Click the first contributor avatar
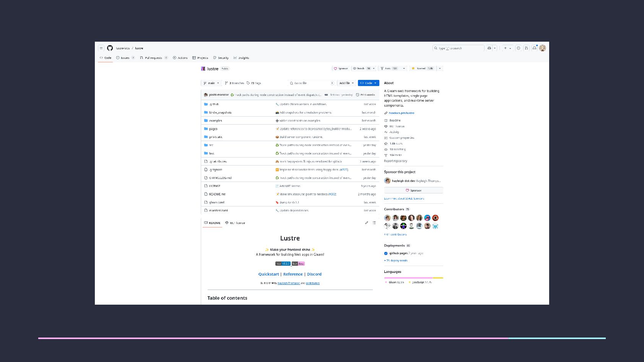The image size is (644, 362). coord(387,218)
